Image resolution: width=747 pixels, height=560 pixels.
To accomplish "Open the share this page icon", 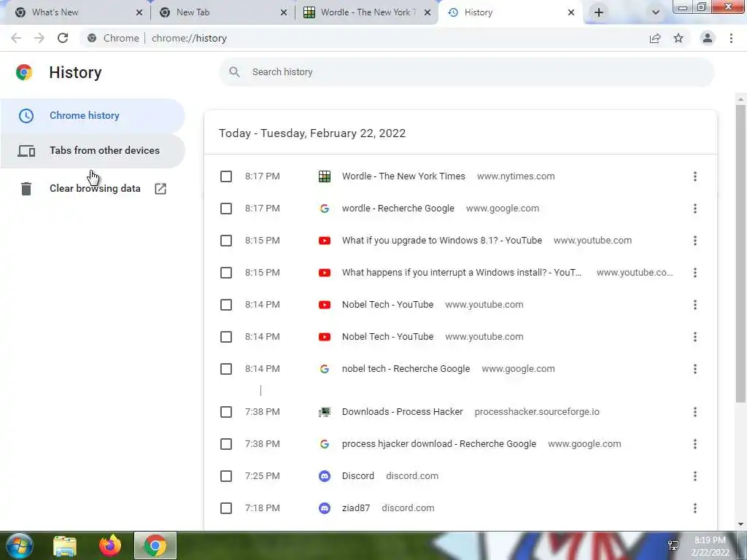I will (x=655, y=38).
